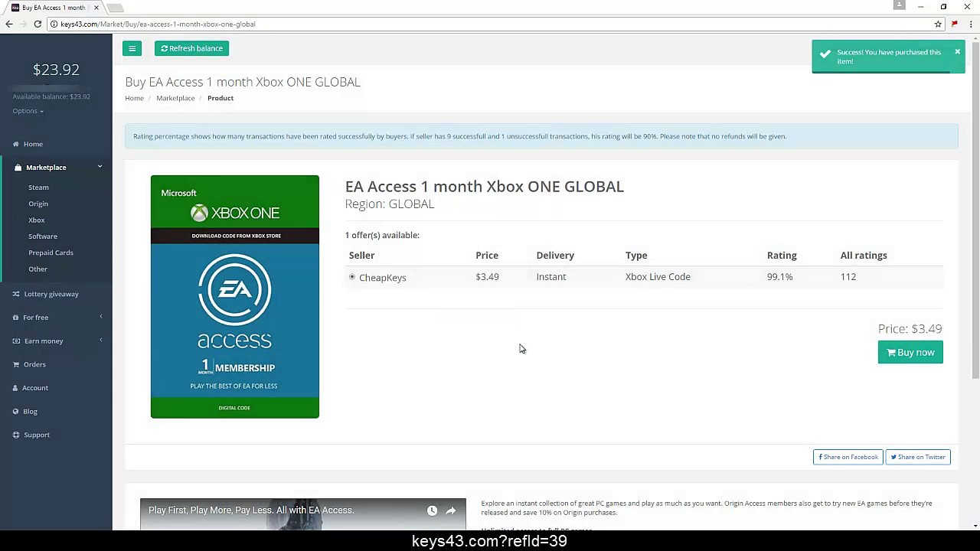Open the Xbox marketplace category

(37, 220)
